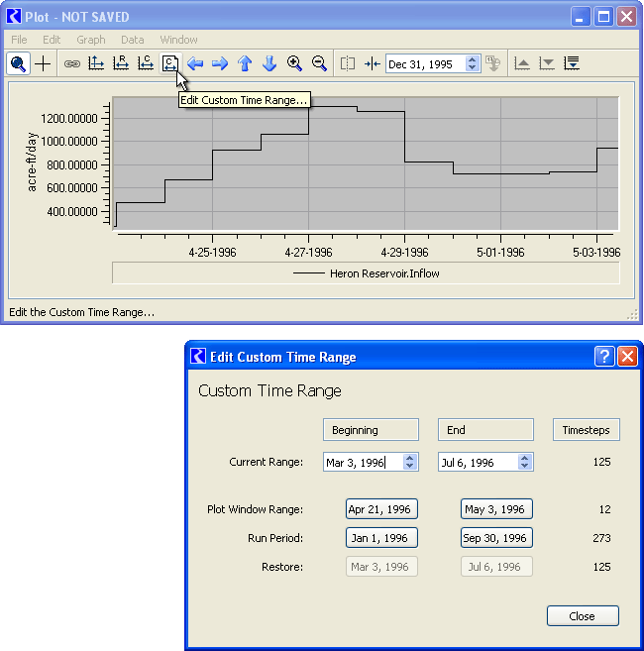Open the Graph menu
This screenshot has width=644, height=651.
click(91, 40)
